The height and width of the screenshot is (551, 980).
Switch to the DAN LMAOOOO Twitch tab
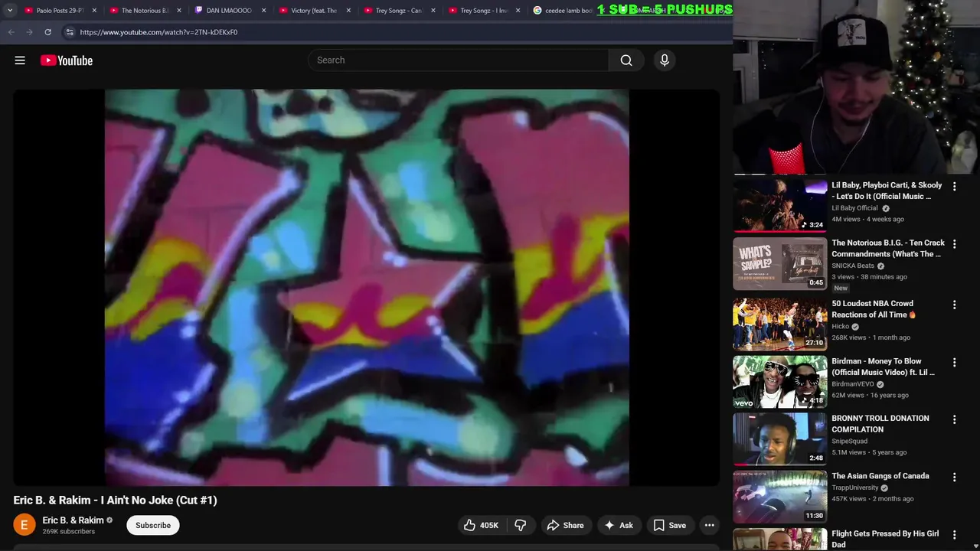pos(229,11)
